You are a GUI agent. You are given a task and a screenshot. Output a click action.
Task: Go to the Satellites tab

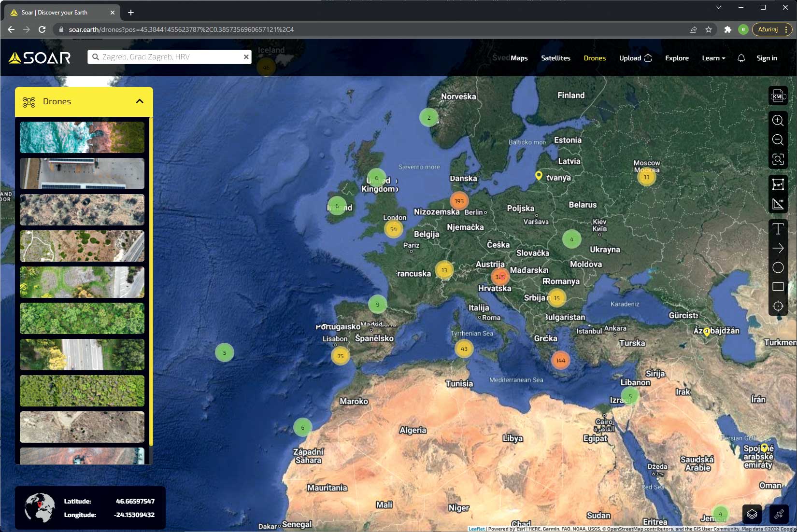(555, 58)
